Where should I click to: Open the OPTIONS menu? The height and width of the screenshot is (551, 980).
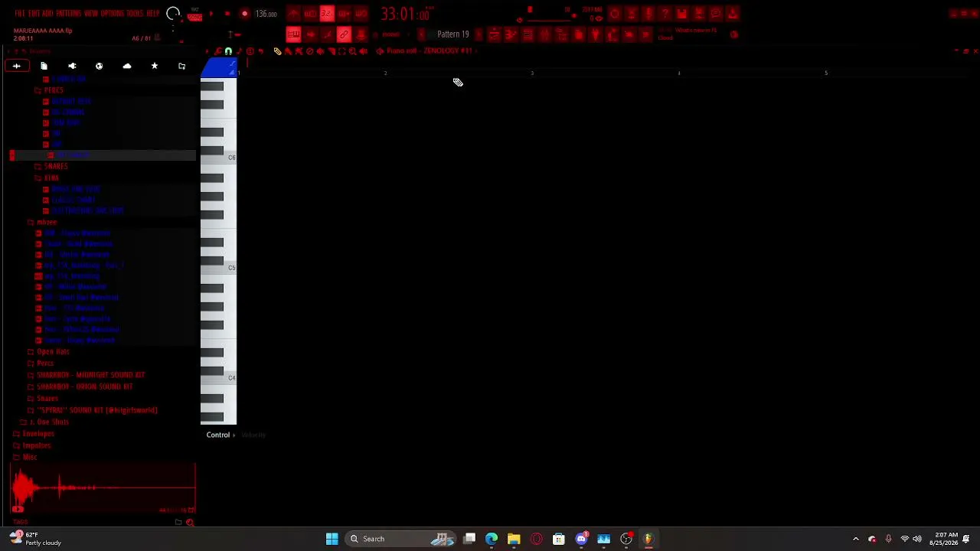[113, 14]
